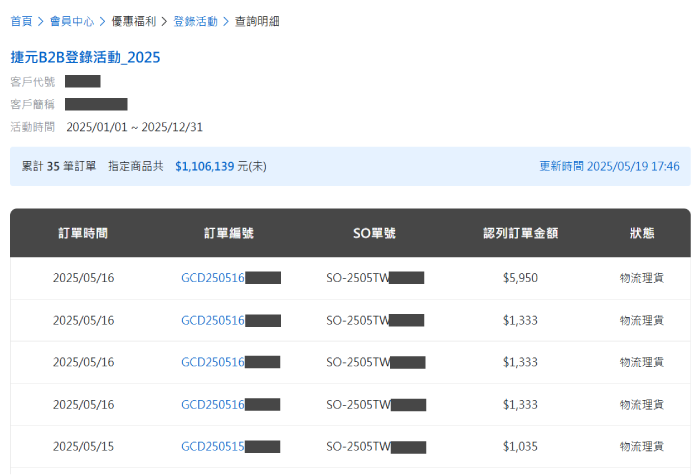
Task: Select the SO number in the $5,950 row
Action: pos(375,278)
